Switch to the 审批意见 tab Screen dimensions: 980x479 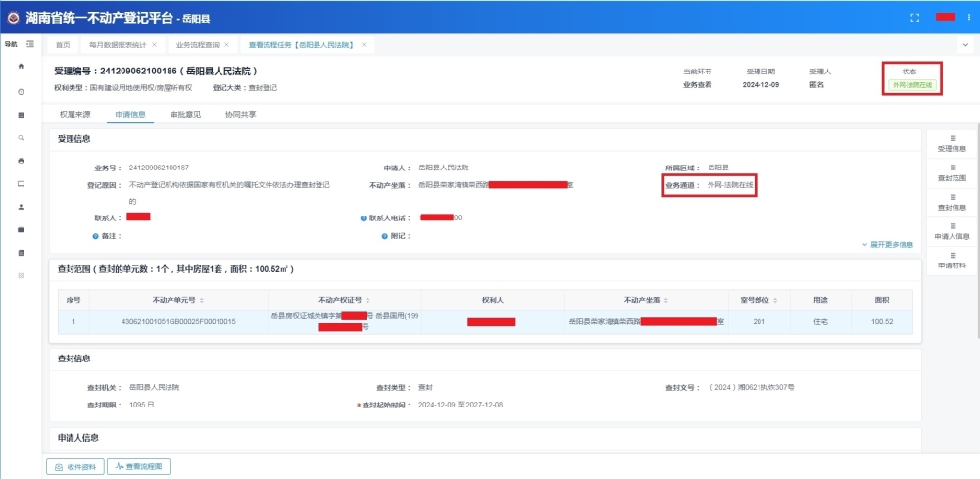(185, 115)
